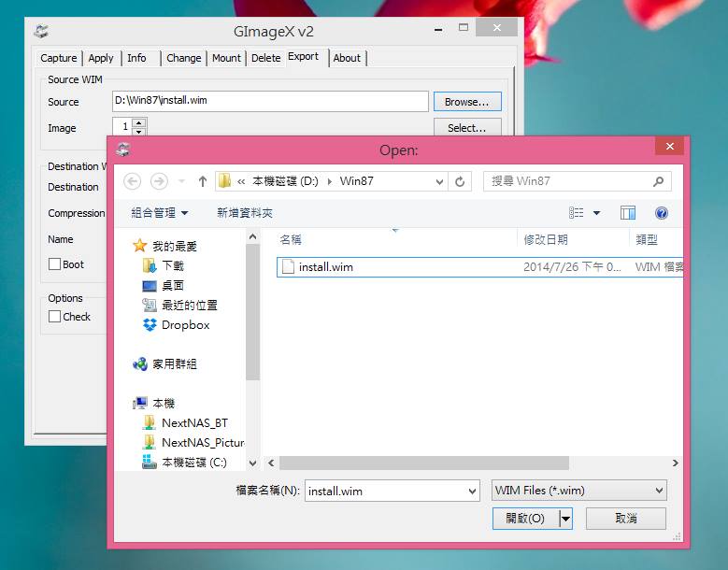Screen dimensions: 728x570
Task: Sort by the 名稱 name column header
Action: tap(291, 240)
